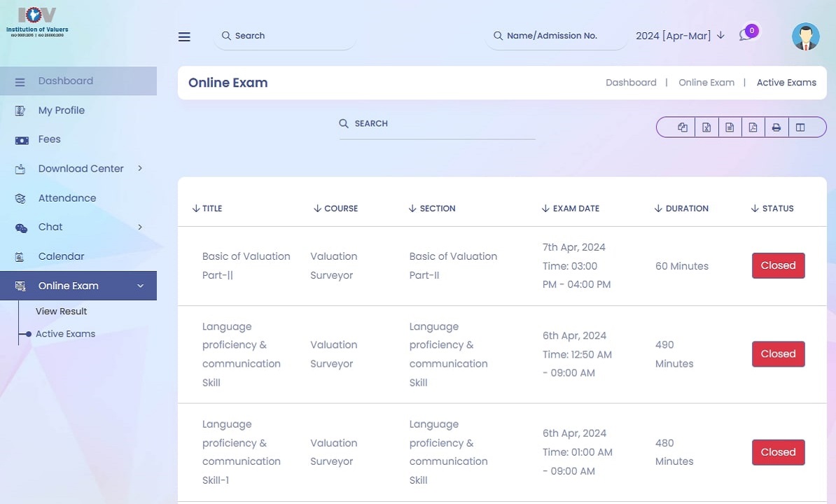Export table as PDF icon
836x504 pixels.
click(x=753, y=127)
